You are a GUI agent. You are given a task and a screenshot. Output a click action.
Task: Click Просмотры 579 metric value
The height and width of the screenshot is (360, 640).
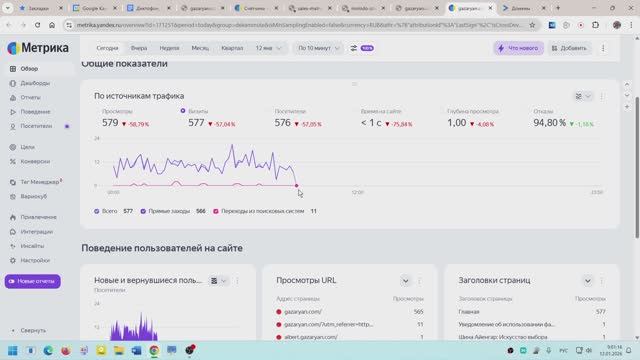click(x=110, y=123)
